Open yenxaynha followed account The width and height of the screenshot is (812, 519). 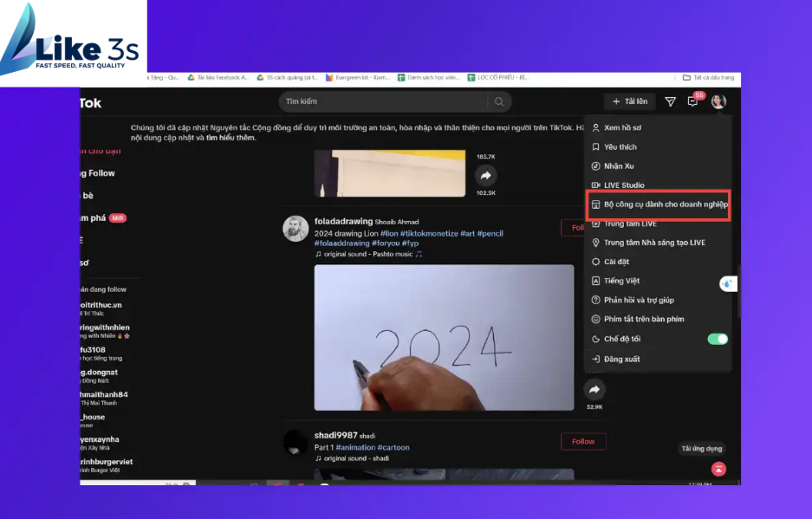click(100, 443)
